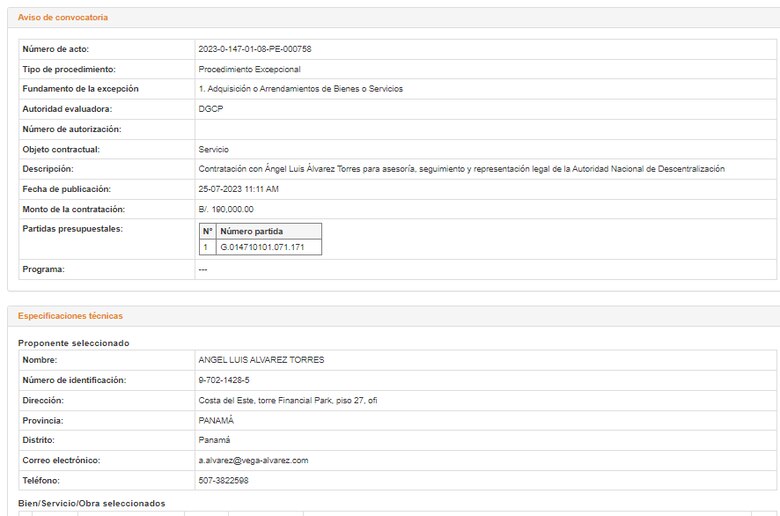Click the Proponente seleccionado heading
This screenshot has width=780, height=516.
tap(73, 343)
